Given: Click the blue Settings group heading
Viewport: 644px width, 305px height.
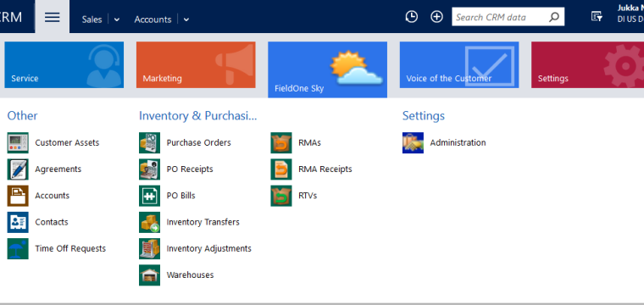Looking at the screenshot, I should 424,116.
